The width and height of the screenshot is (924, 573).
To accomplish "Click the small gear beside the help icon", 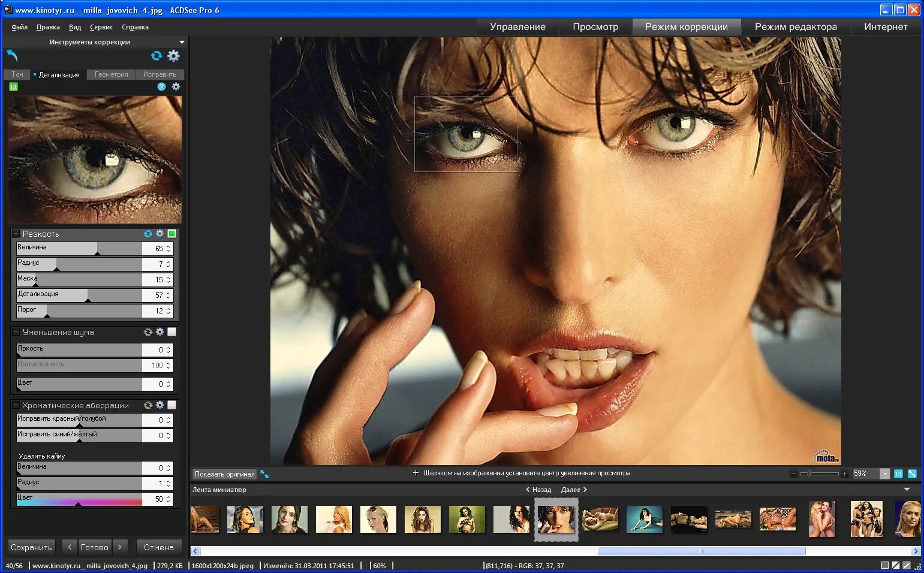I will [x=176, y=87].
